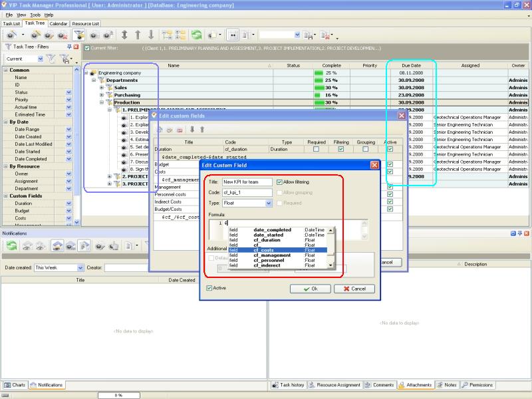The width and height of the screenshot is (532, 399).
Task: Click the Code input field cf_kpi_1
Action: point(247,193)
